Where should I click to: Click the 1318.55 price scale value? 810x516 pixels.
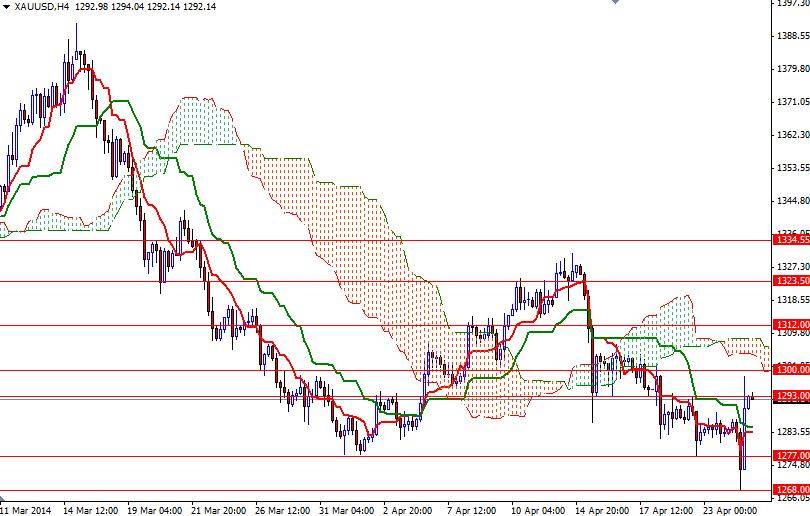(x=793, y=300)
